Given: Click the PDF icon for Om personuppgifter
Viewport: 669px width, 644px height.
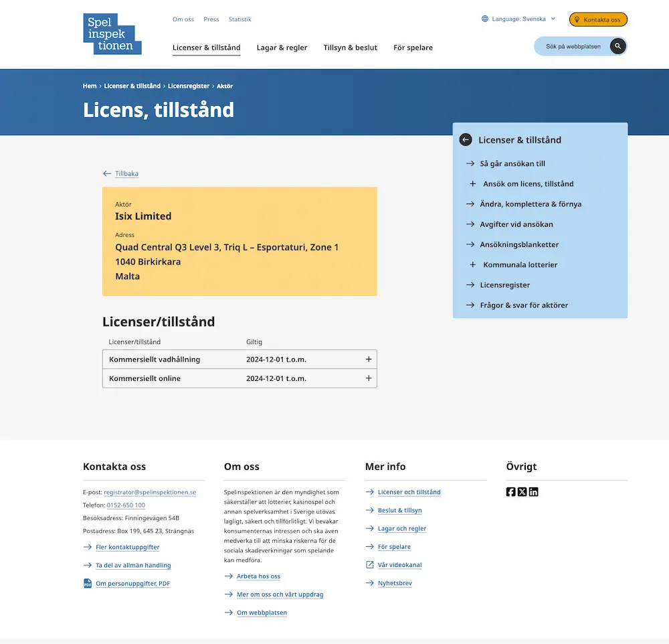Looking at the screenshot, I should click(x=88, y=583).
